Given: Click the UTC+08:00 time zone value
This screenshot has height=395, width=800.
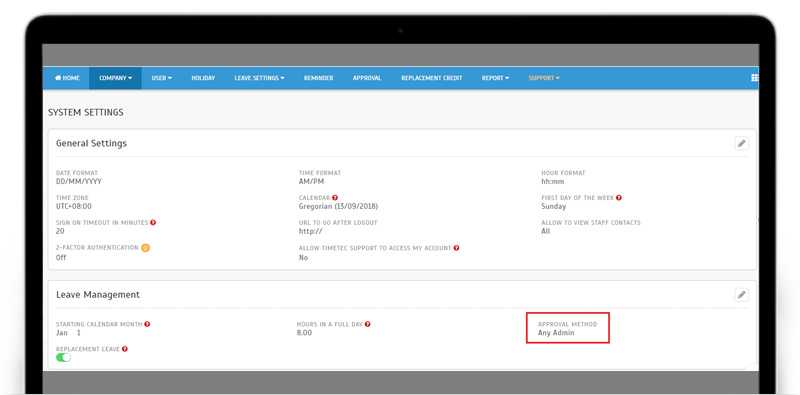Looking at the screenshot, I should [74, 207].
